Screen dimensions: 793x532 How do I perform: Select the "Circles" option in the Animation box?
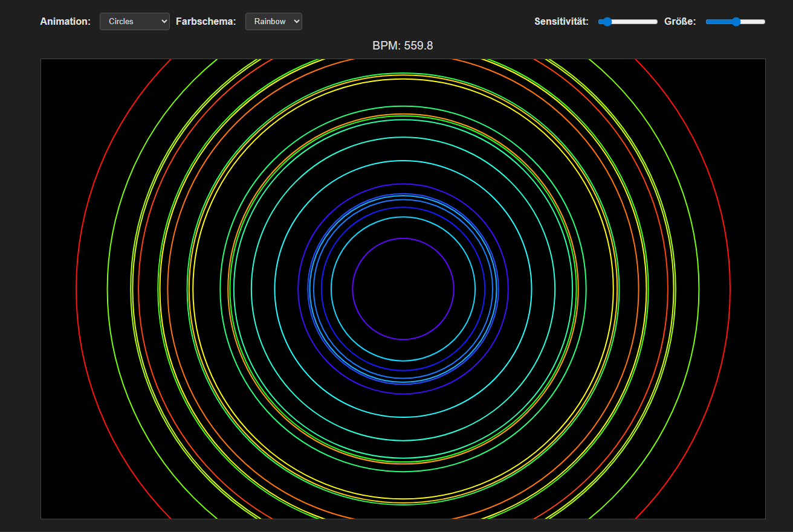(x=127, y=21)
